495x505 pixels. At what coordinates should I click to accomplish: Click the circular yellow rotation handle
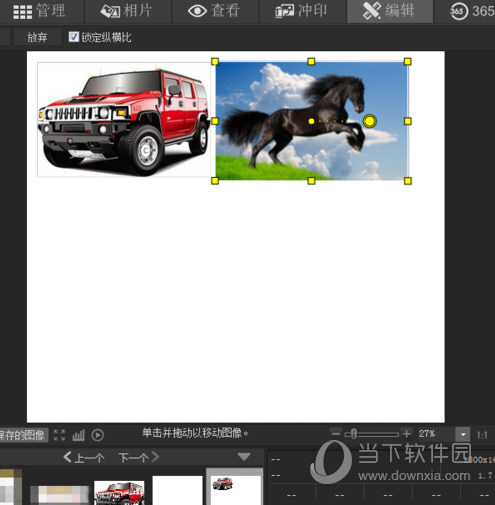(x=369, y=121)
